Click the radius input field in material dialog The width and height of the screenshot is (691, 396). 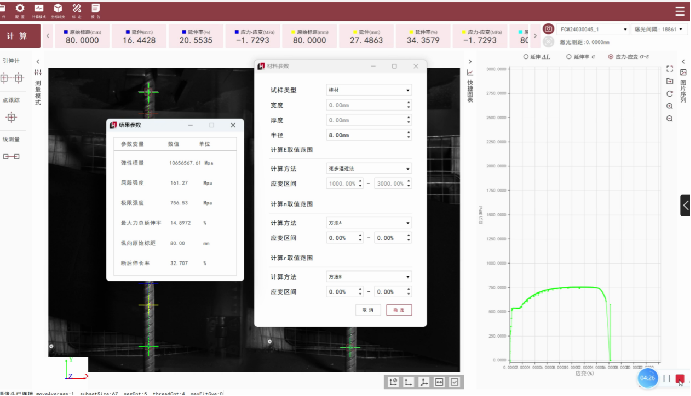pos(369,135)
